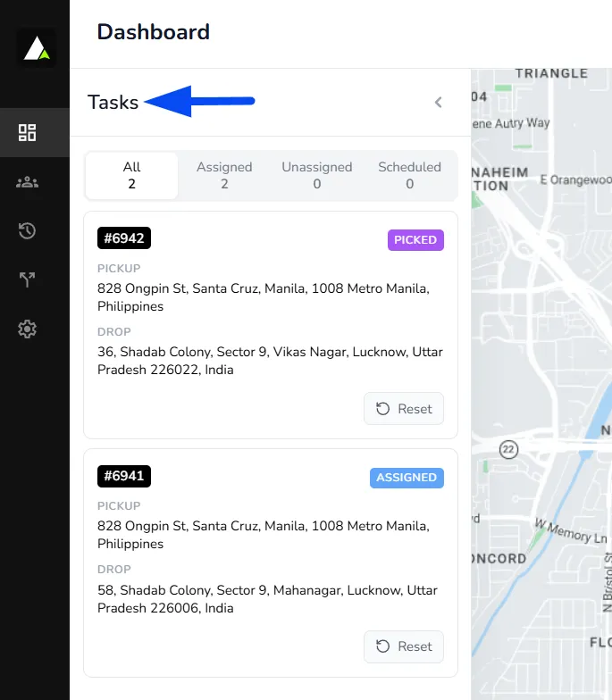
Task: Click the W Memory Ln label on map
Action: 571,530
